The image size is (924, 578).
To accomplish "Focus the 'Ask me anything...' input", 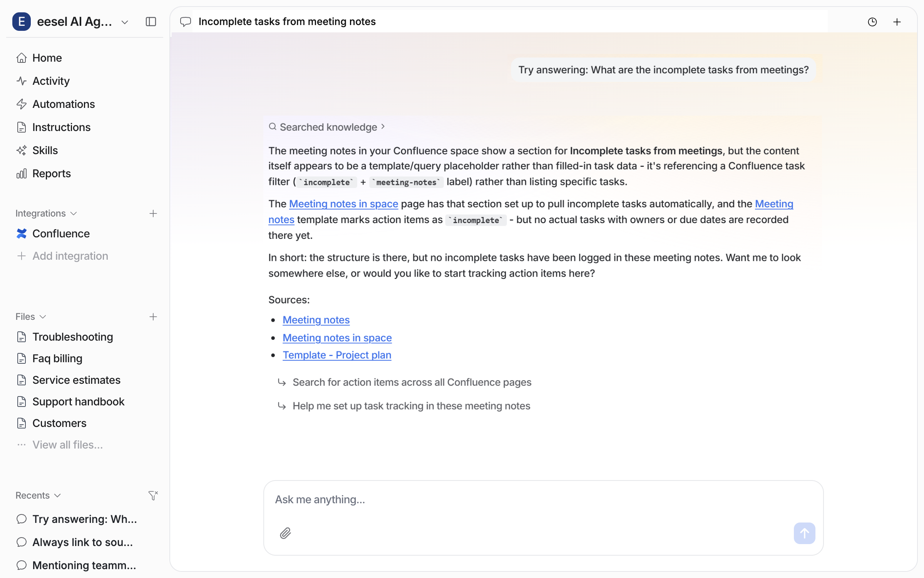I will tap(543, 499).
